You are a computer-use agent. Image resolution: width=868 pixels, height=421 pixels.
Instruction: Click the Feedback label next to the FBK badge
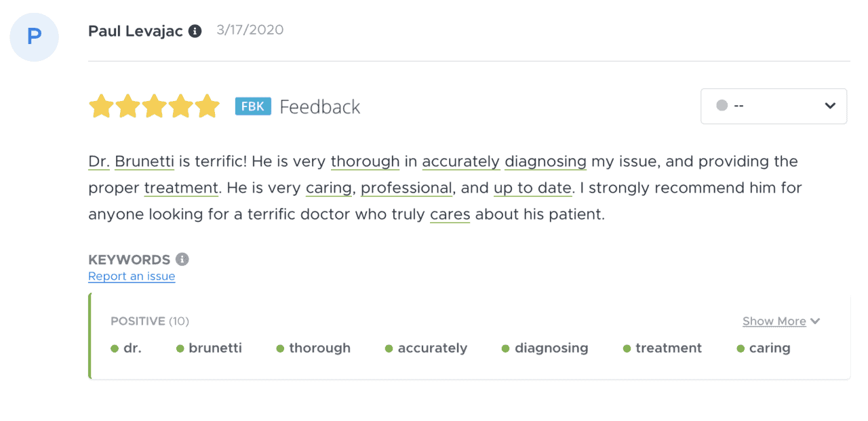click(319, 106)
